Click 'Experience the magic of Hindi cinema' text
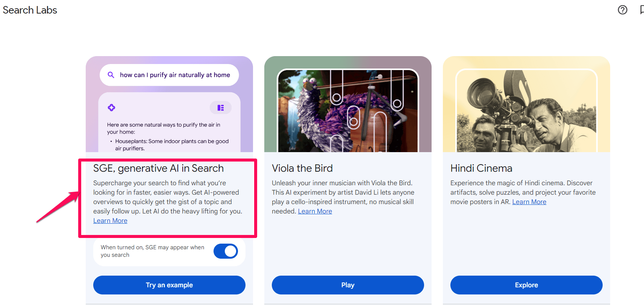Viewport: 644px width, 305px height. click(523, 192)
